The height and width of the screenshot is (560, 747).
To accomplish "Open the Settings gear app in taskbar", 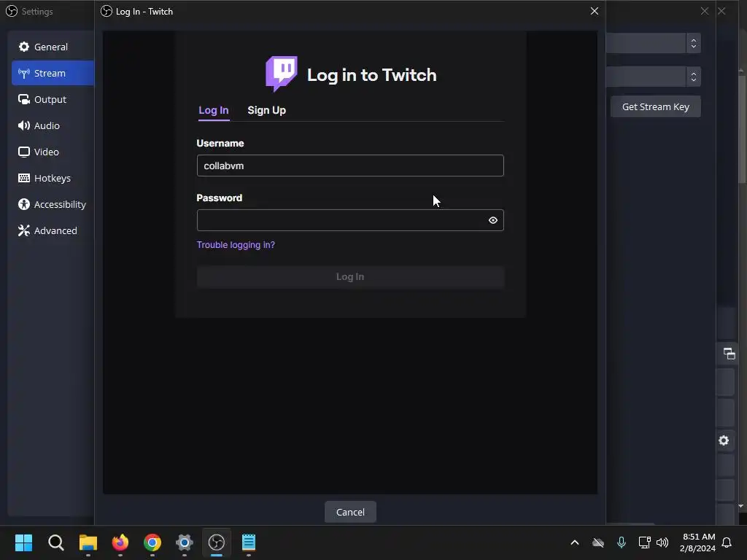I will click(x=185, y=542).
